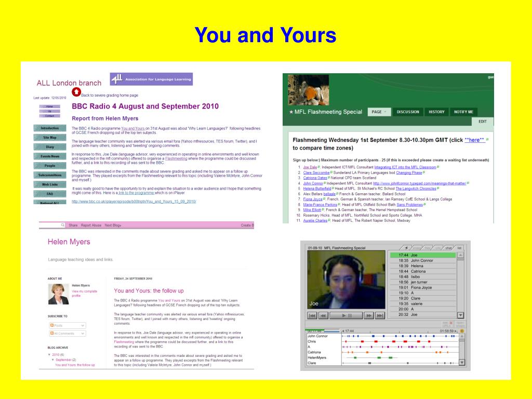Screen dimensions: 532x399
Task: Click the RSS icon beside All Comments
Action: [x=52, y=334]
